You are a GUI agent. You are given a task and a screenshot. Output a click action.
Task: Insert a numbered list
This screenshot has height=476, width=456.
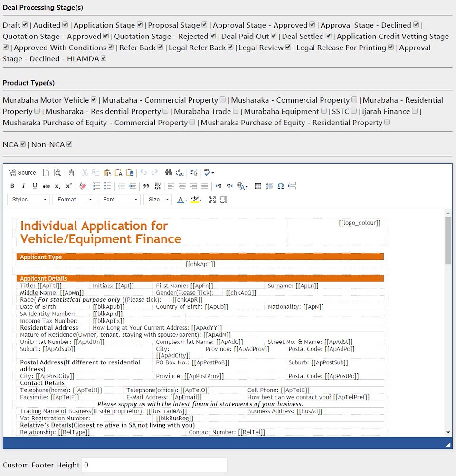pos(96,186)
